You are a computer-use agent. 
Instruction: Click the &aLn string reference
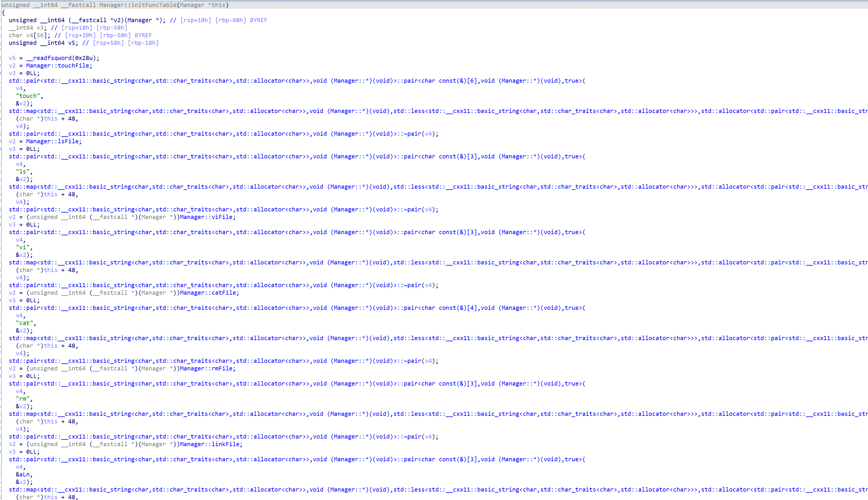pyautogui.click(x=23, y=475)
